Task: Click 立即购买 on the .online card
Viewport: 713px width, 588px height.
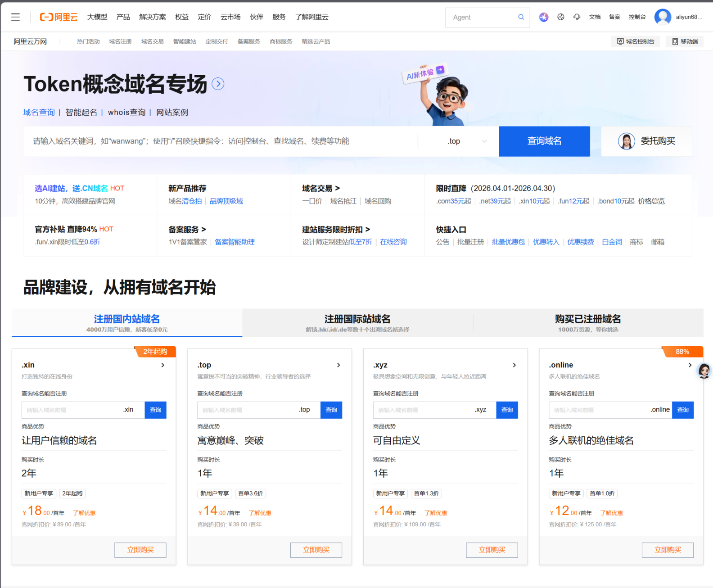Action: [x=668, y=550]
